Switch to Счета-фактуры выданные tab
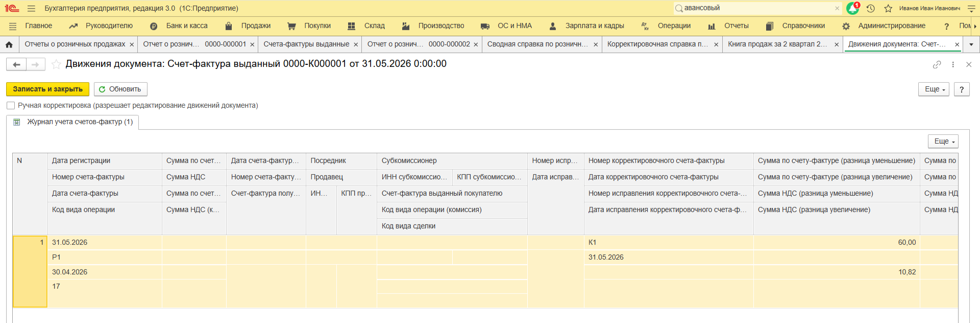The height and width of the screenshot is (323, 980). pyautogui.click(x=306, y=44)
